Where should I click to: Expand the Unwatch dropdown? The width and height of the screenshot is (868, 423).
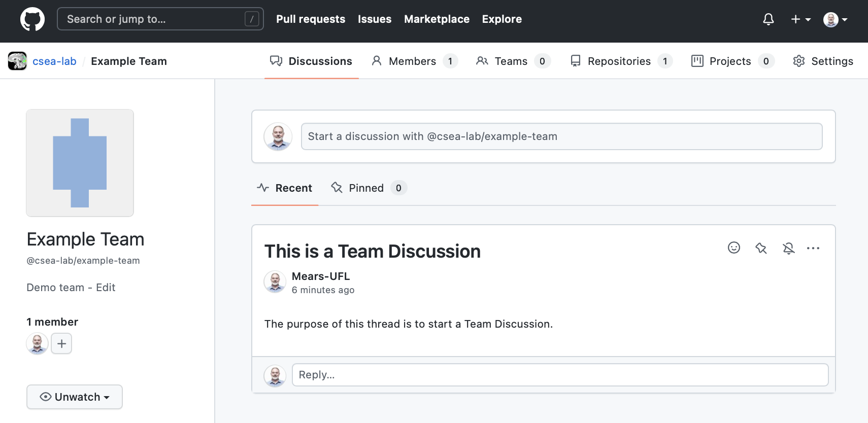point(75,397)
